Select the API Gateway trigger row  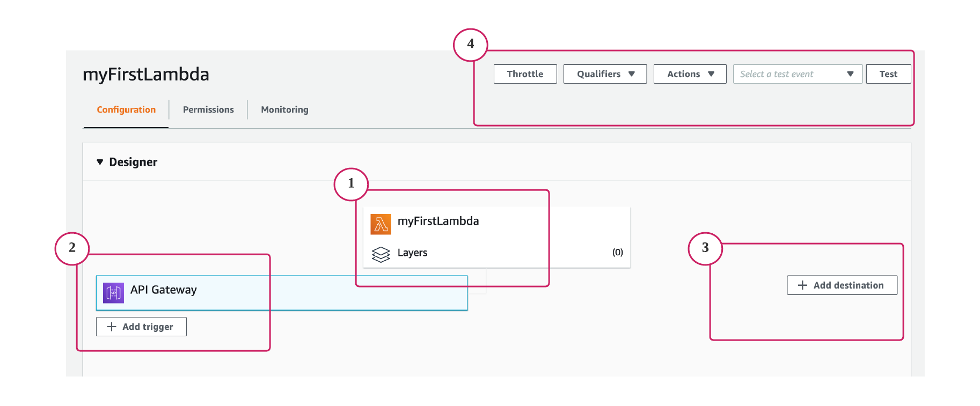tap(282, 293)
